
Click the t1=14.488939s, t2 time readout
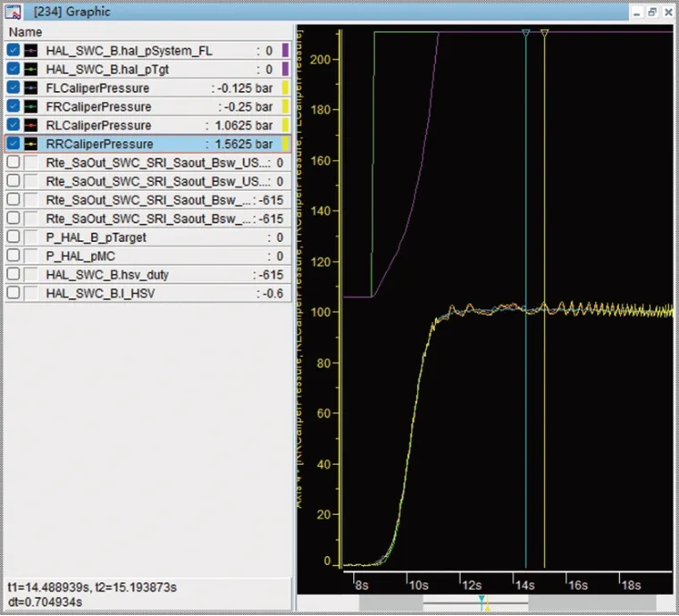(x=92, y=588)
